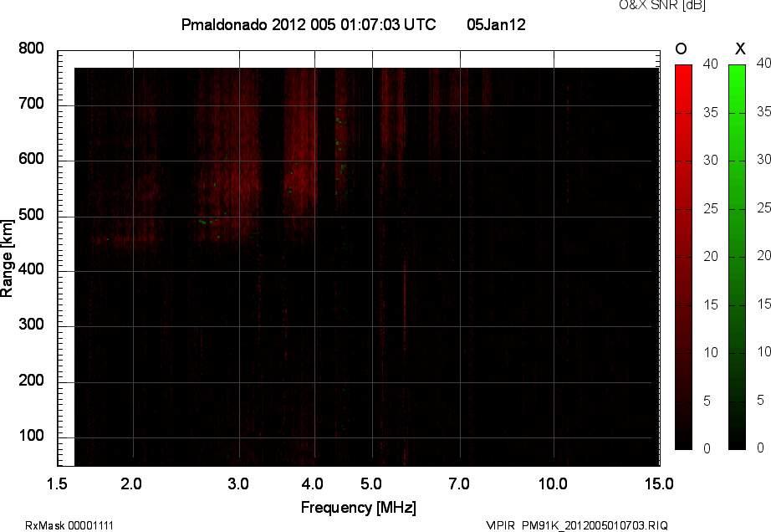Click the green X-mode dots near 4.5 MHz
The width and height of the screenshot is (771, 532).
[340, 152]
